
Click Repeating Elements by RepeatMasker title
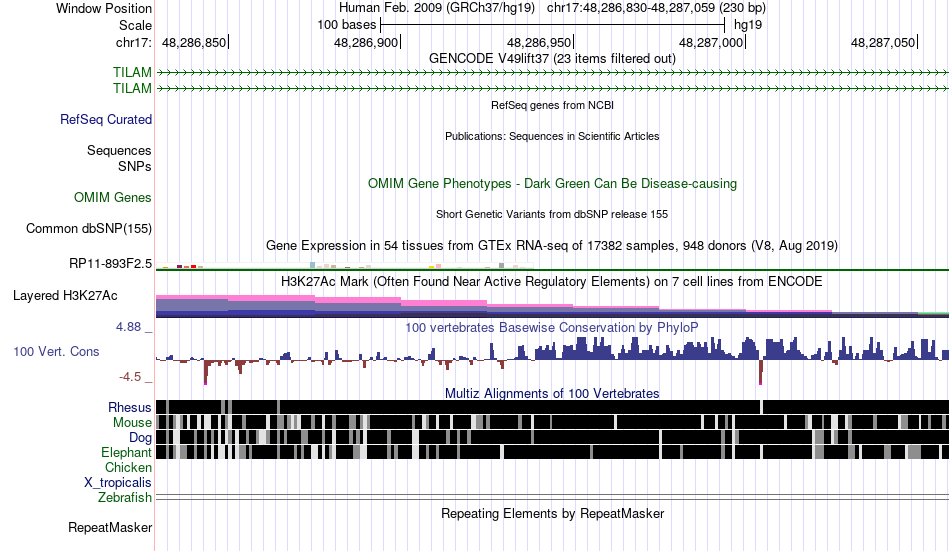tap(552, 514)
